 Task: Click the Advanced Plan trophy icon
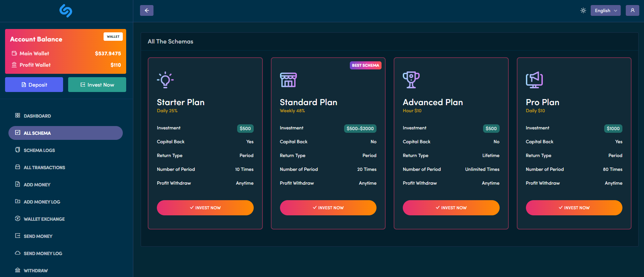(411, 80)
